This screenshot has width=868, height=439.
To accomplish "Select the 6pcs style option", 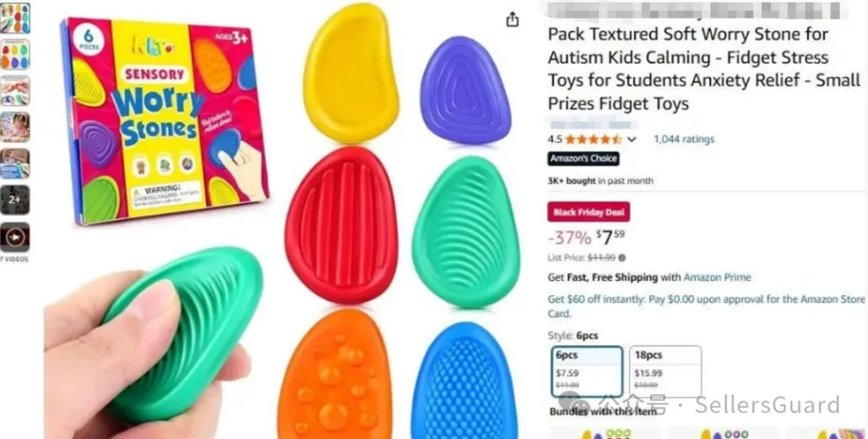I will pos(588,371).
